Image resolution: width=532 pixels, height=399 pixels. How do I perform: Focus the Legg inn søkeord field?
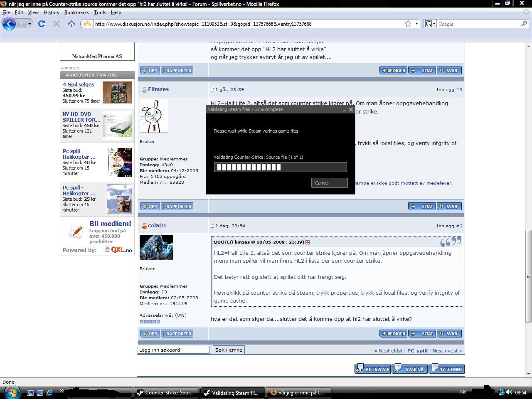pos(173,350)
